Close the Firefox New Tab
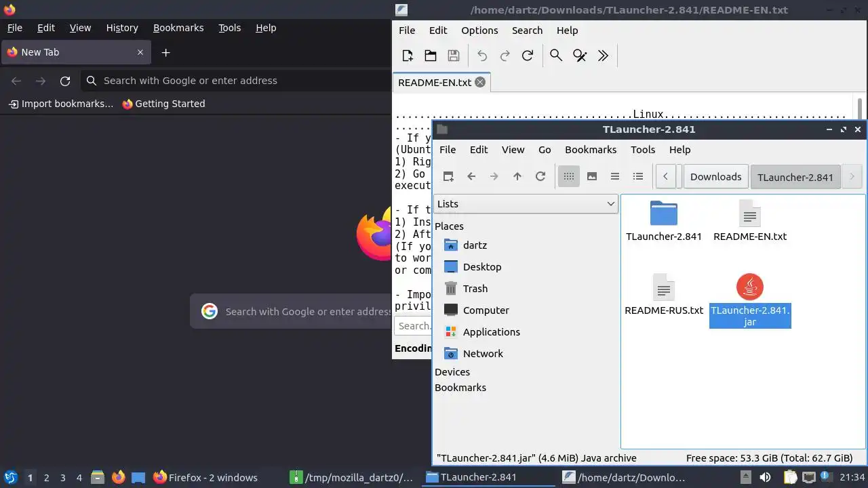868x488 pixels. [140, 52]
